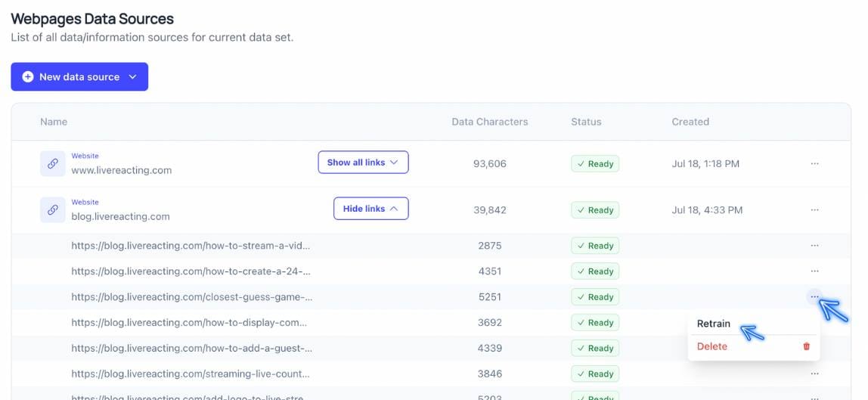Click the closest-guess-game blog URL

point(191,297)
